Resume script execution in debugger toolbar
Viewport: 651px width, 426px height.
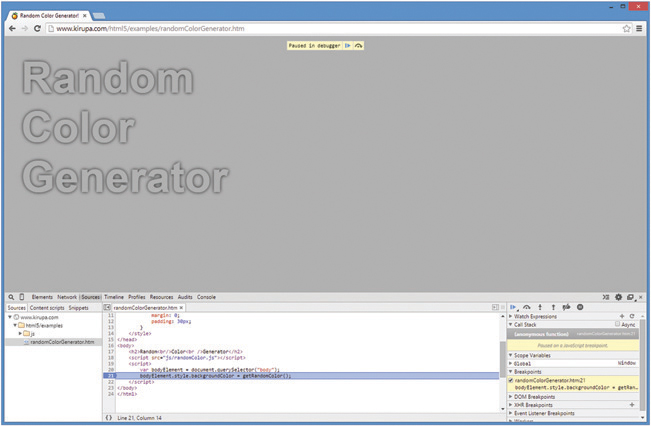click(514, 307)
